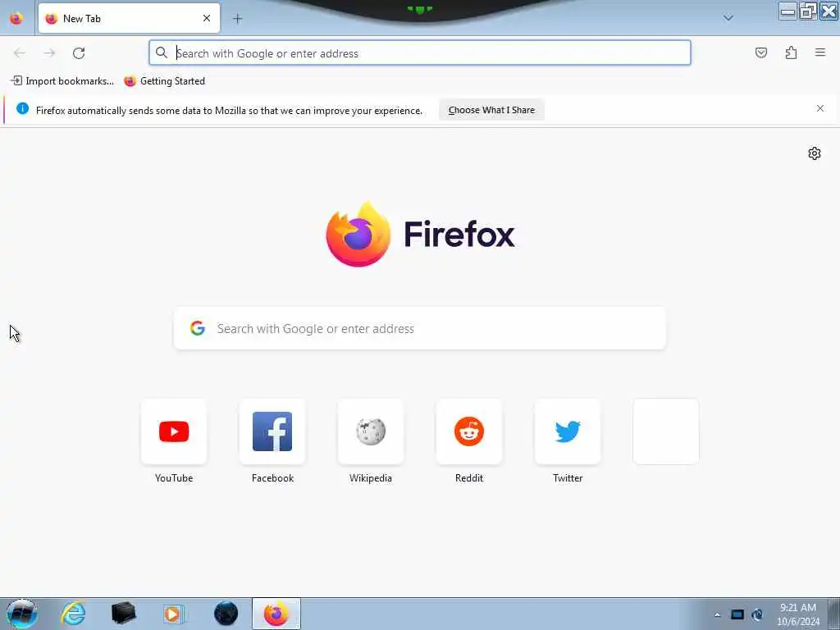This screenshot has width=840, height=630.
Task: Open the Extensions puzzle icon
Action: click(791, 52)
